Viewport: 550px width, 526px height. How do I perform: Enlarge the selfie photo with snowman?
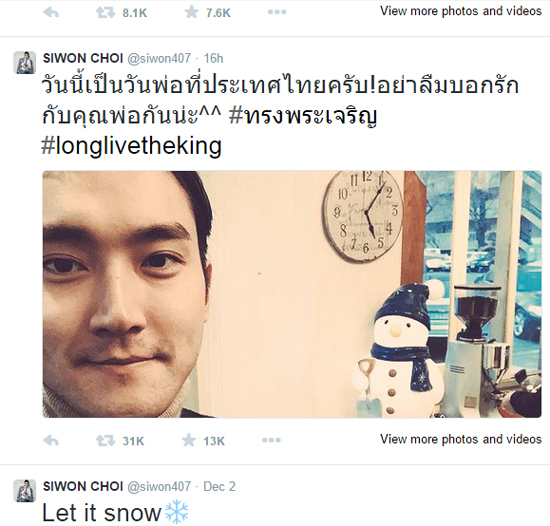coord(292,294)
